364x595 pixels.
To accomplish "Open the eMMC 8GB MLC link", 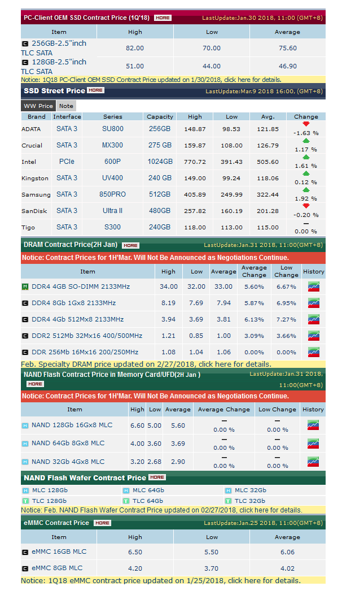I will tap(57, 568).
